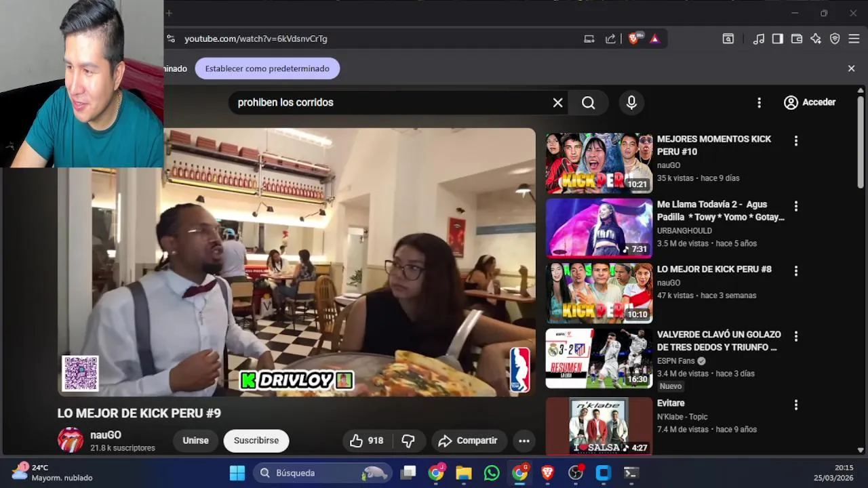Open Valverde golazo ESPN thumbnail
868x488 pixels.
(x=599, y=359)
